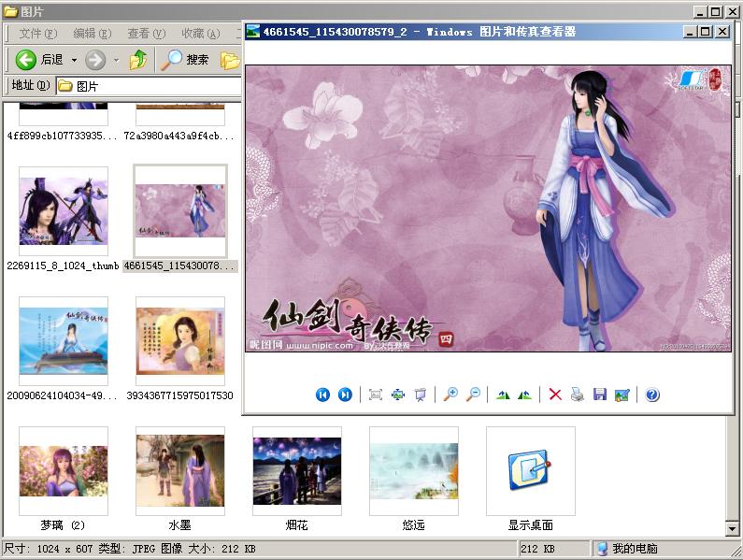Zoom out with magnifier minus icon
The height and width of the screenshot is (560, 743).
click(473, 395)
